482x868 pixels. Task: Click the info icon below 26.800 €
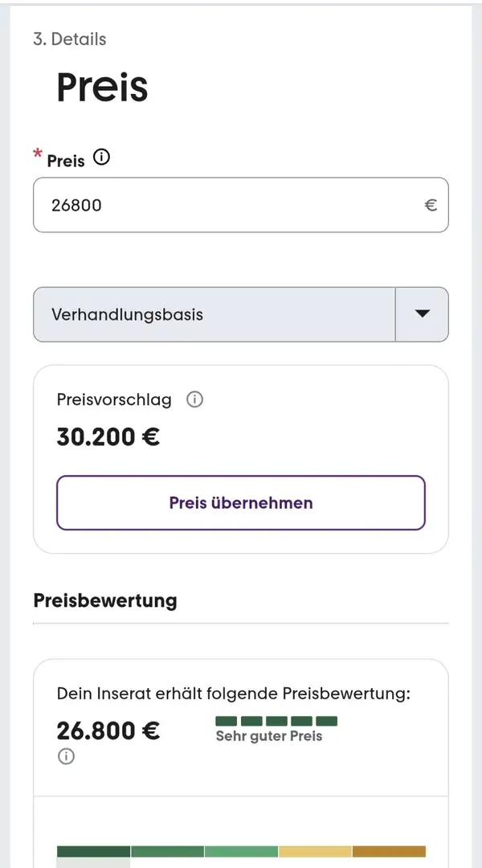point(66,756)
